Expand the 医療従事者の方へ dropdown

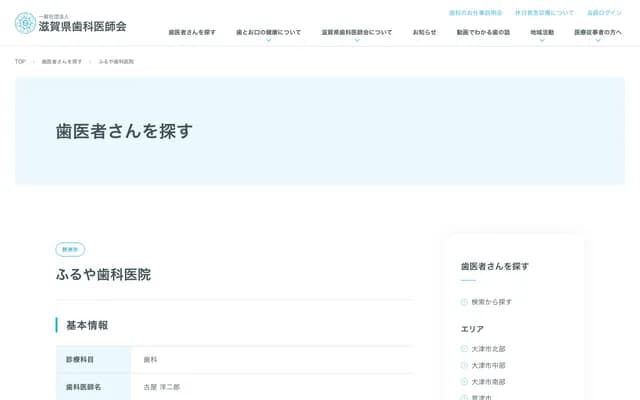click(598, 40)
